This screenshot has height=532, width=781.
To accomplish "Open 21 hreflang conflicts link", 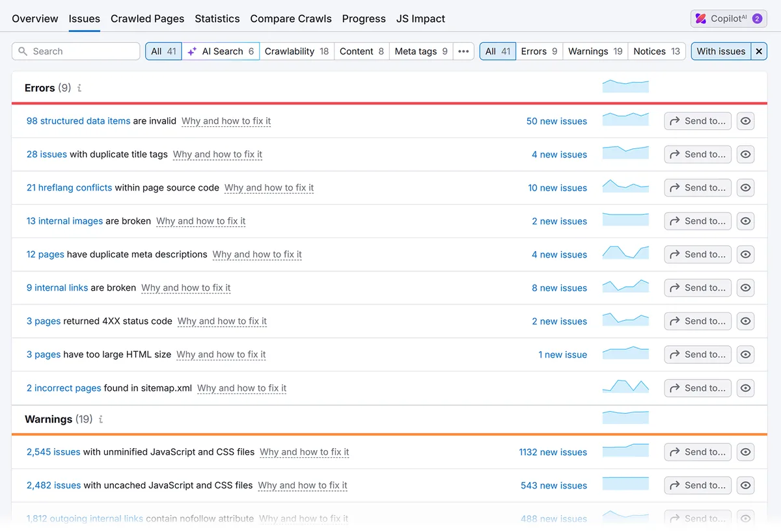I will [x=69, y=187].
